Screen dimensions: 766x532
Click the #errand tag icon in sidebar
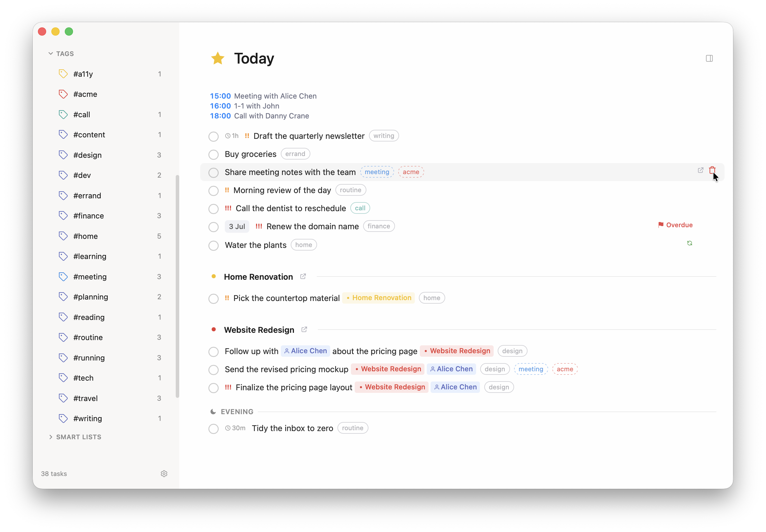(x=63, y=195)
